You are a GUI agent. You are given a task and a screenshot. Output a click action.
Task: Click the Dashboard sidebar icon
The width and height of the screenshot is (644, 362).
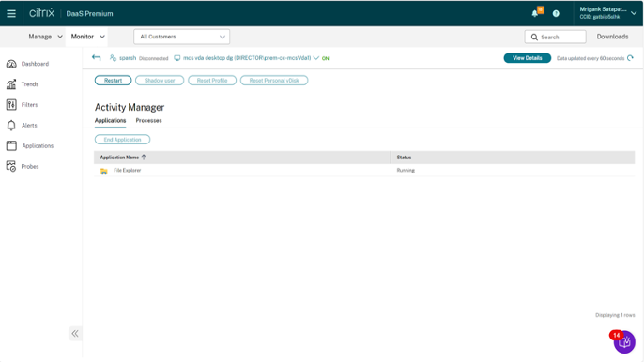(11, 64)
